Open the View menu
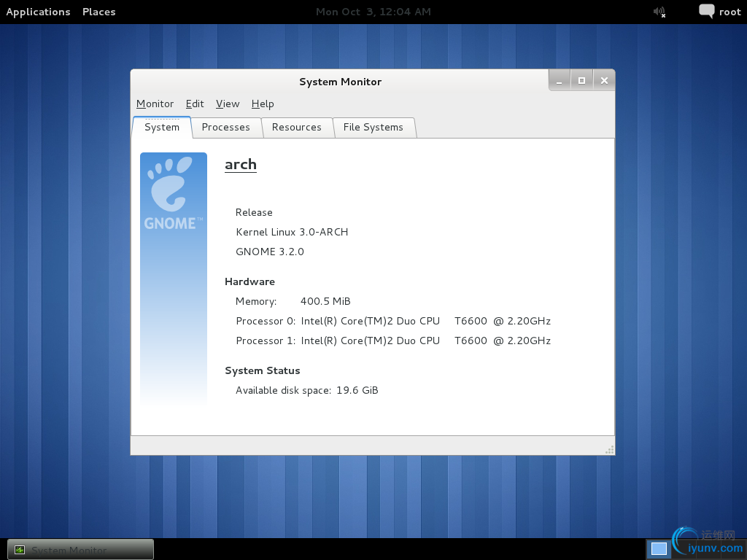Image resolution: width=747 pixels, height=560 pixels. pos(228,104)
